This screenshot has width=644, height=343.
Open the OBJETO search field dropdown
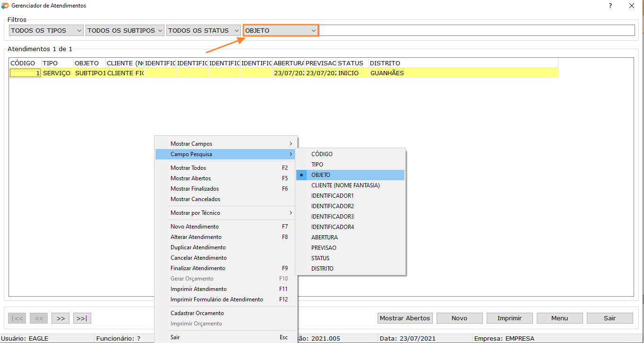[281, 30]
